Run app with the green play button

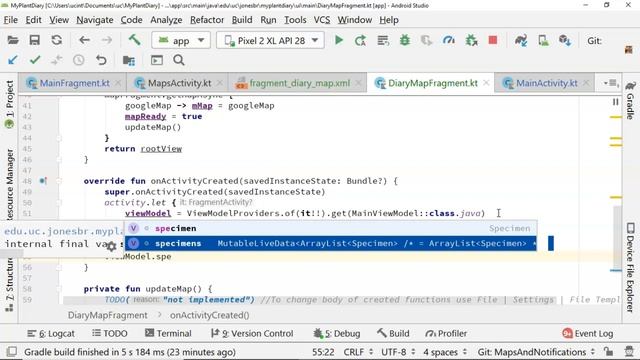pos(339,40)
